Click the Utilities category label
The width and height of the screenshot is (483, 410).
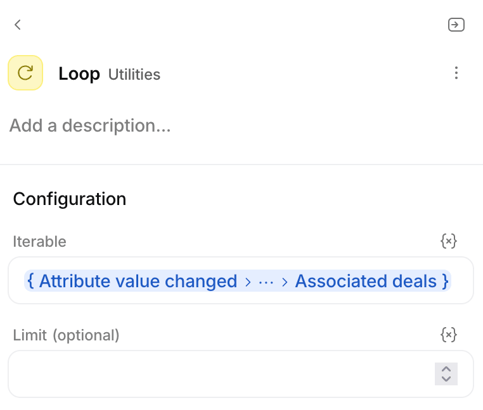134,75
